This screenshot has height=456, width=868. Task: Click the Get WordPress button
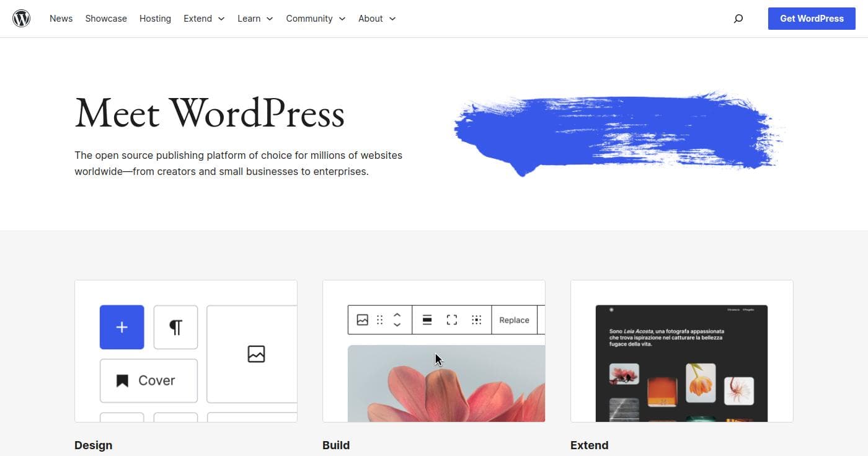pos(811,18)
